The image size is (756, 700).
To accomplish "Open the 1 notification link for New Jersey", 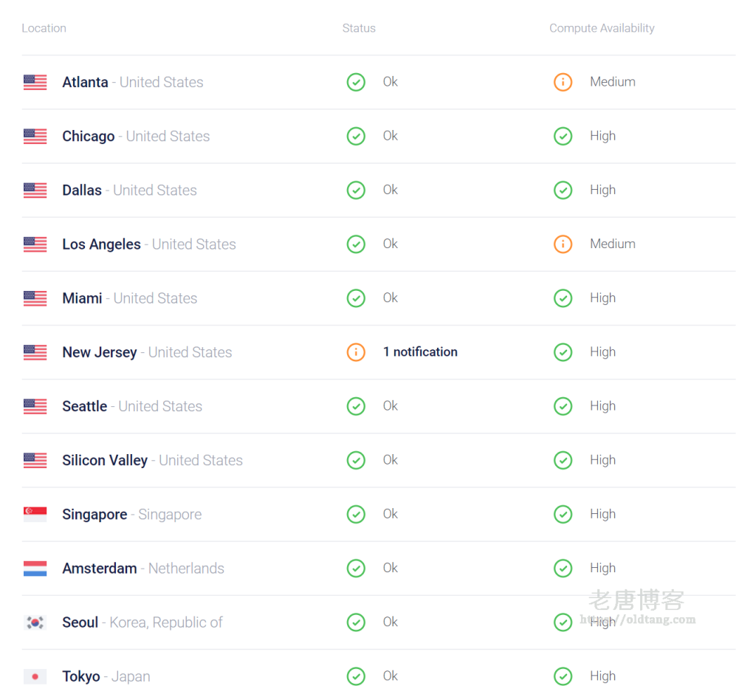I will click(x=420, y=352).
